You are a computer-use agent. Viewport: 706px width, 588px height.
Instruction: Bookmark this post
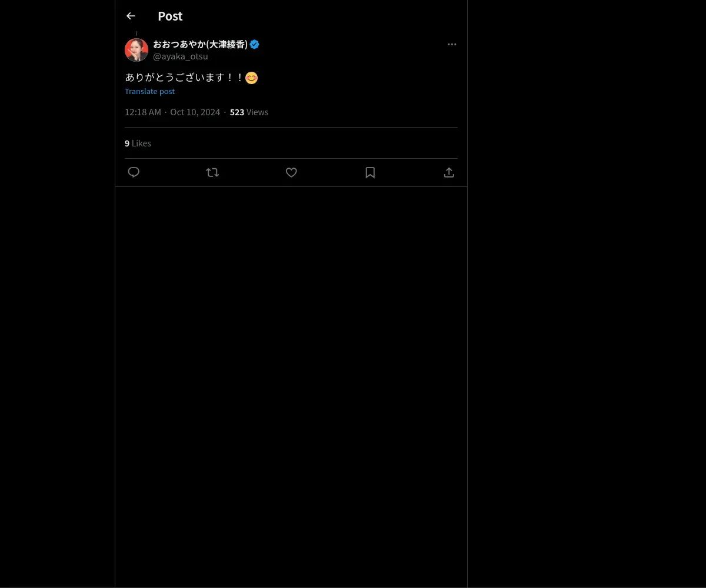click(x=370, y=172)
